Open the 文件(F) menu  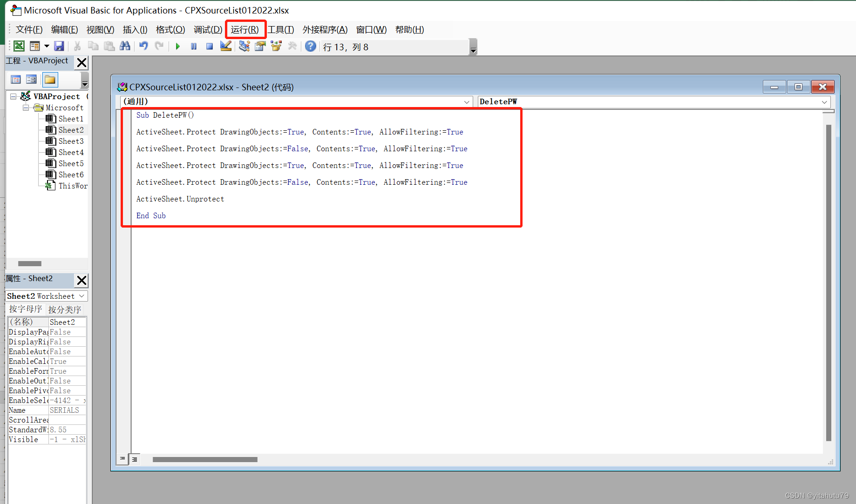coord(29,30)
